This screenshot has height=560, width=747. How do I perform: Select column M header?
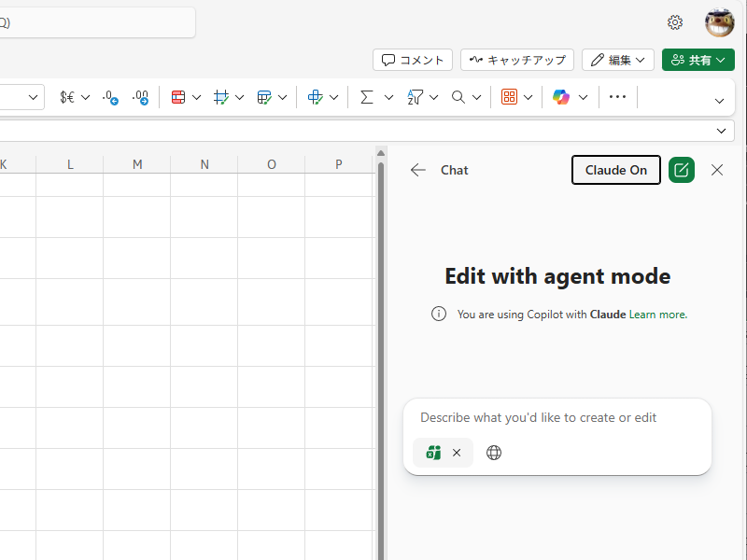click(x=137, y=165)
